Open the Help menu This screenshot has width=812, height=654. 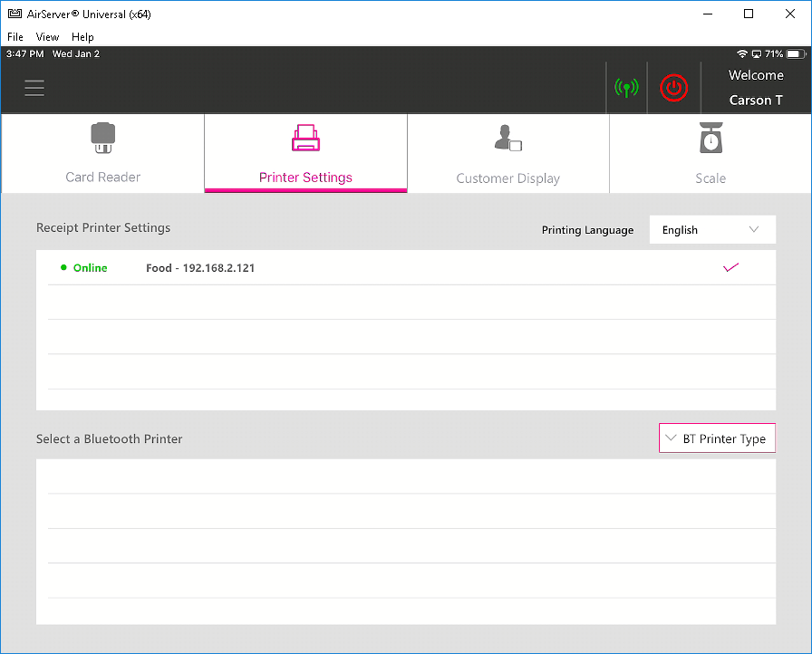click(82, 37)
